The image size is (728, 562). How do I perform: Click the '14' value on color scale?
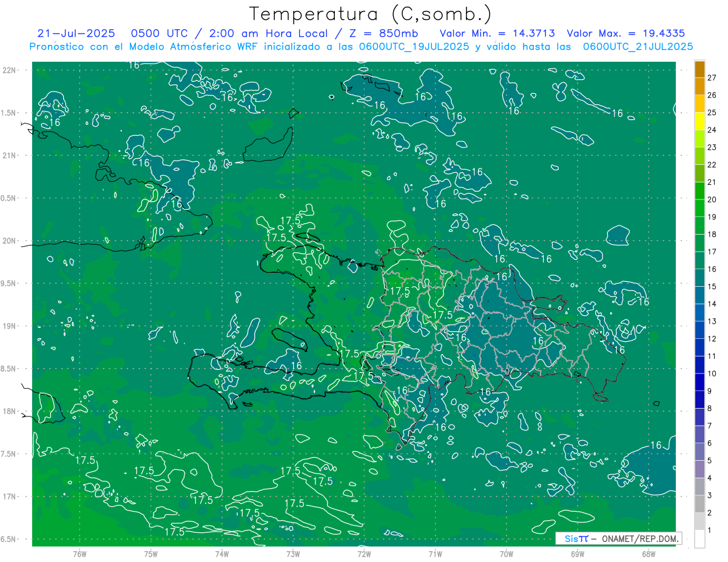click(712, 304)
